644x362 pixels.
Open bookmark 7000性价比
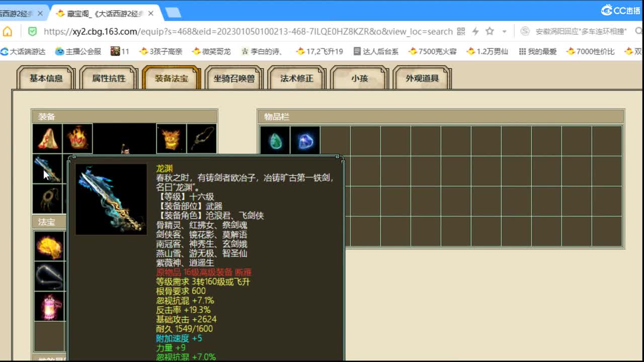(x=591, y=51)
